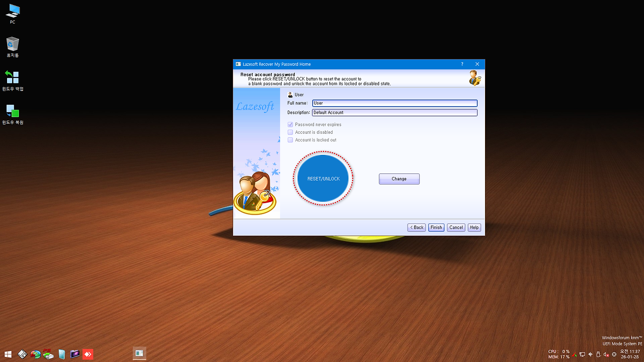Select the Lazesoft running app taskbar button
This screenshot has height=362, width=644.
(x=139, y=354)
